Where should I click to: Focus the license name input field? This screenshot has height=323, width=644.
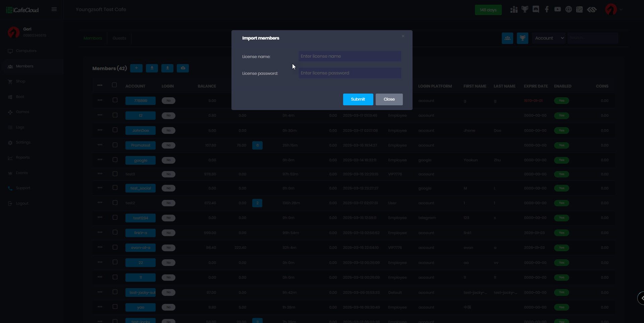350,56
